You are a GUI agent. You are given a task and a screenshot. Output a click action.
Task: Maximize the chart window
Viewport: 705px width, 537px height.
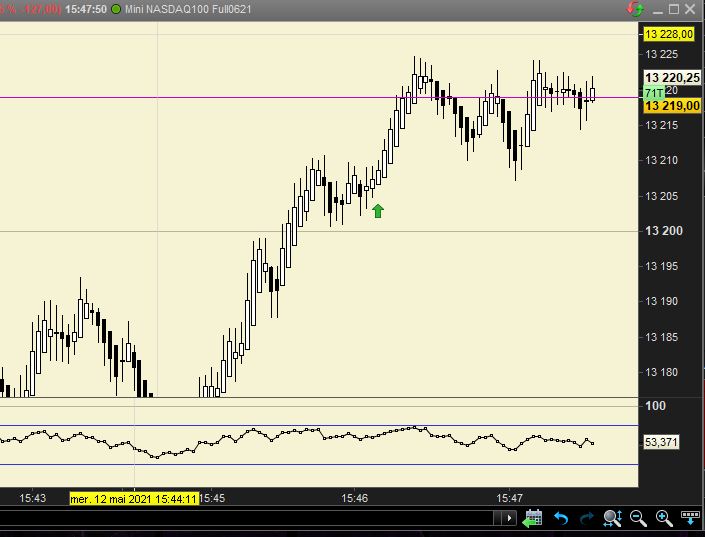(674, 9)
